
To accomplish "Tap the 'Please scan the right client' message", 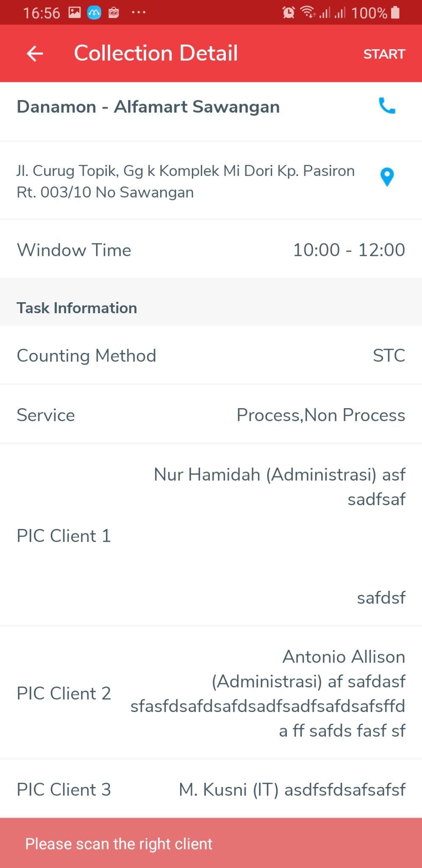I will [x=119, y=843].
